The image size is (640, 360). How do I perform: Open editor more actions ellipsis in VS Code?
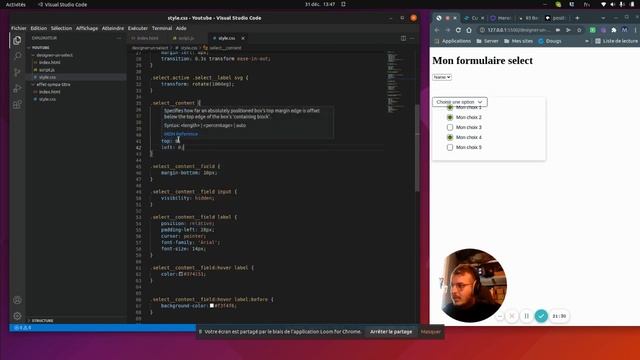pos(412,38)
